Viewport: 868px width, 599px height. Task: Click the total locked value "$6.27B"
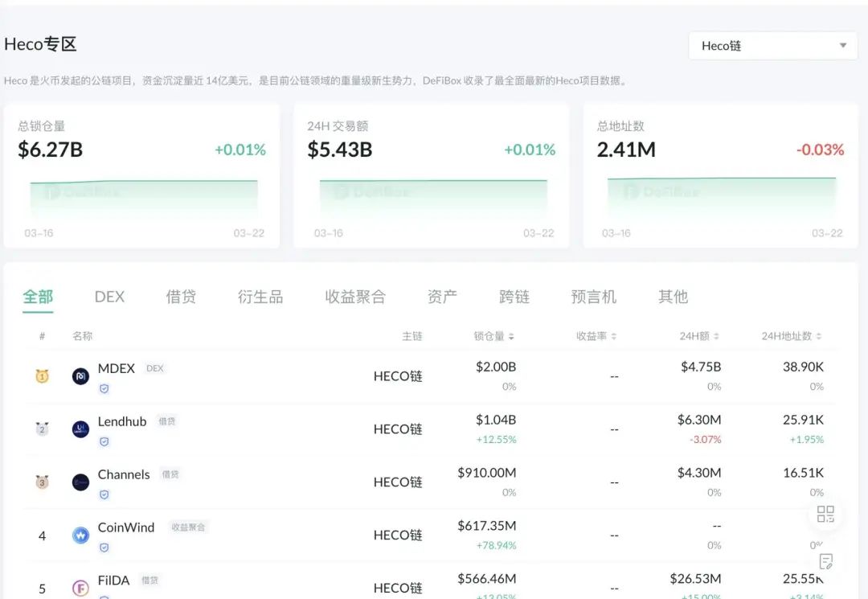pyautogui.click(x=51, y=150)
